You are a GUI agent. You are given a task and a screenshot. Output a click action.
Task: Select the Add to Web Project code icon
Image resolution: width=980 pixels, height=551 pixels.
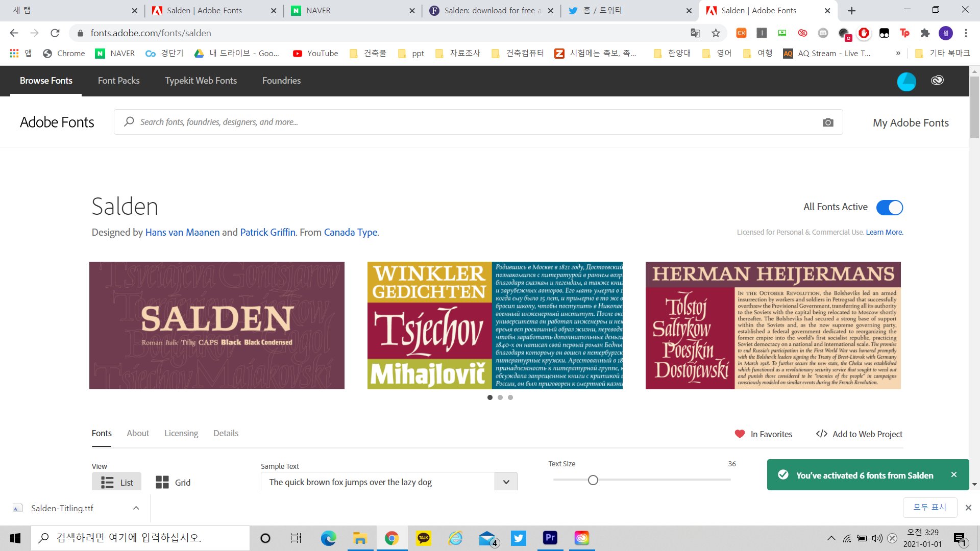point(822,434)
